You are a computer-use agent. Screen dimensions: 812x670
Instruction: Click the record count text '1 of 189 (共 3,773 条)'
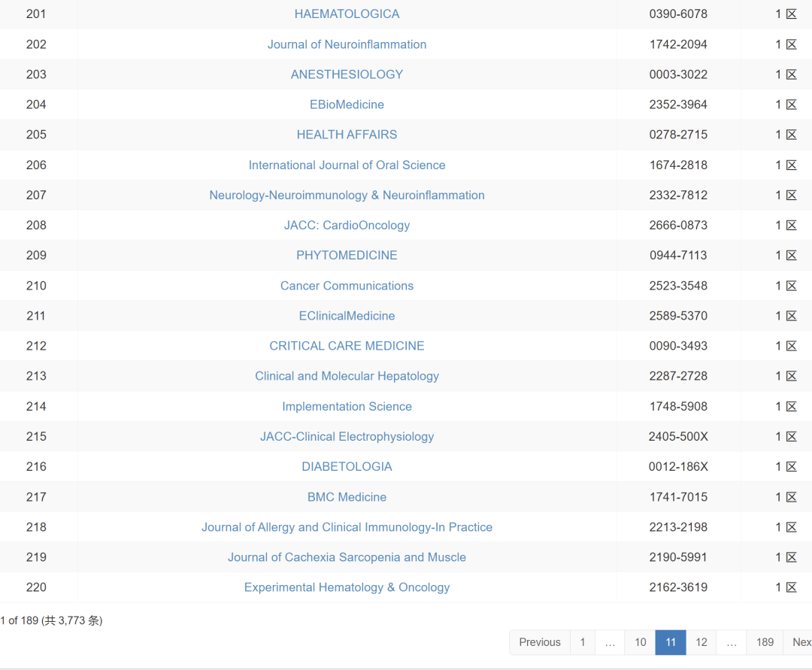tap(51, 620)
